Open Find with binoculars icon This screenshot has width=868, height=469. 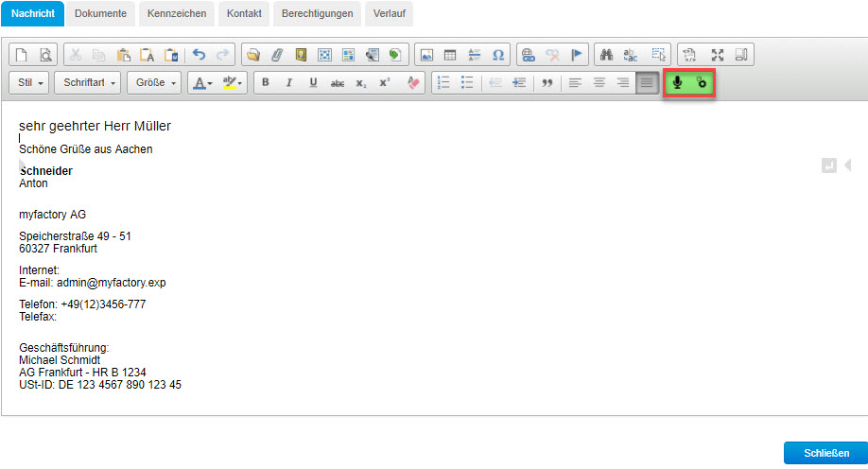coord(606,55)
